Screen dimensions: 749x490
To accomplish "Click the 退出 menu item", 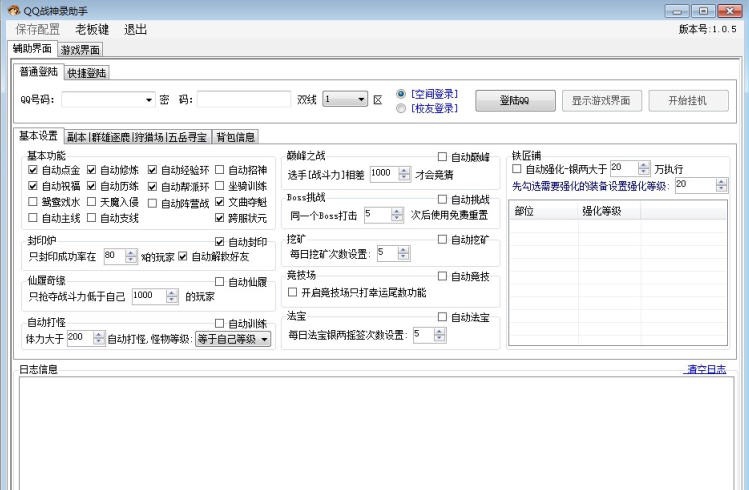I will (135, 30).
